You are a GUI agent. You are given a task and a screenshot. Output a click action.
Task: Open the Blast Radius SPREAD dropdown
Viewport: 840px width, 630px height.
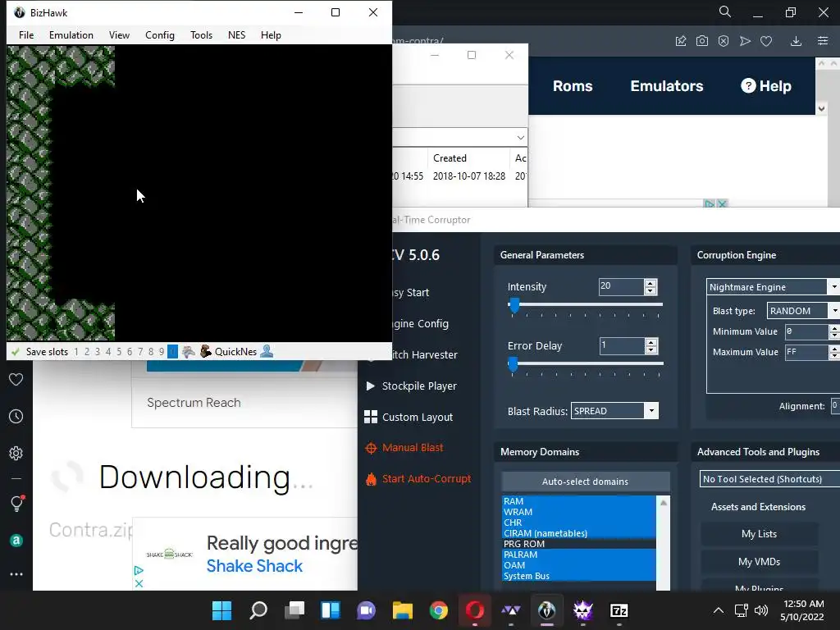614,411
